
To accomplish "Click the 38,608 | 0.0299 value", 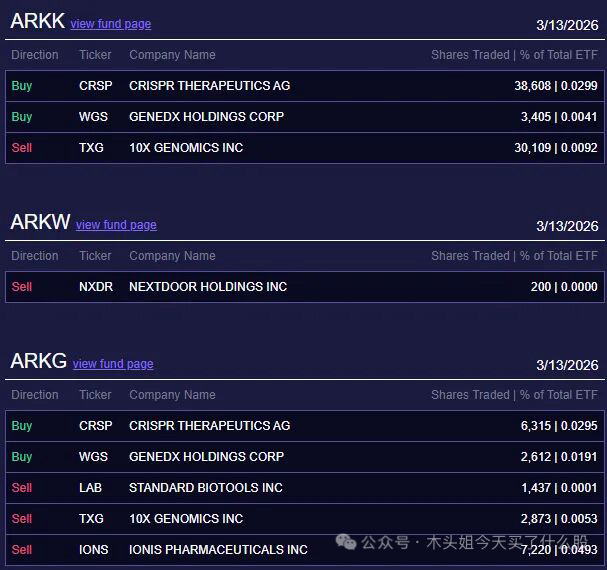I will pos(556,86).
